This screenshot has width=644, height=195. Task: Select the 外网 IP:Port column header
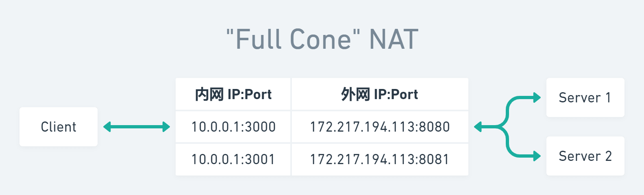point(380,94)
